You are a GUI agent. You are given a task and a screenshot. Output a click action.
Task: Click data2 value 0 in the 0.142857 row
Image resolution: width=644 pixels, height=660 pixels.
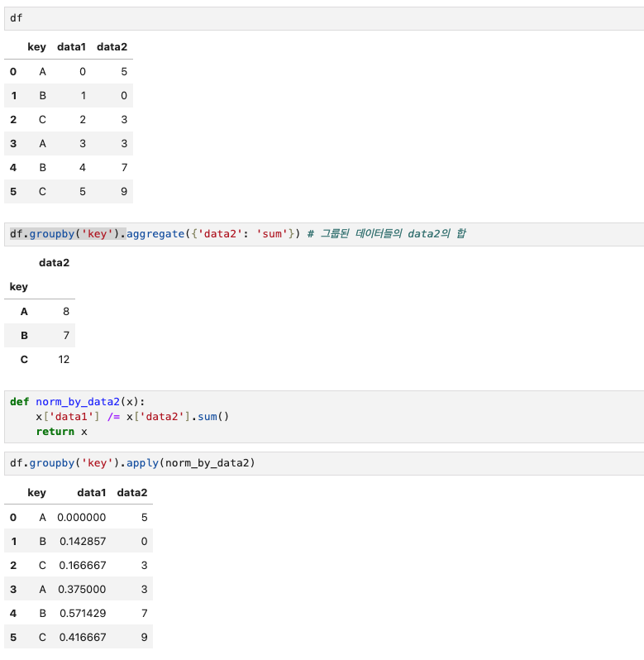[x=145, y=541]
